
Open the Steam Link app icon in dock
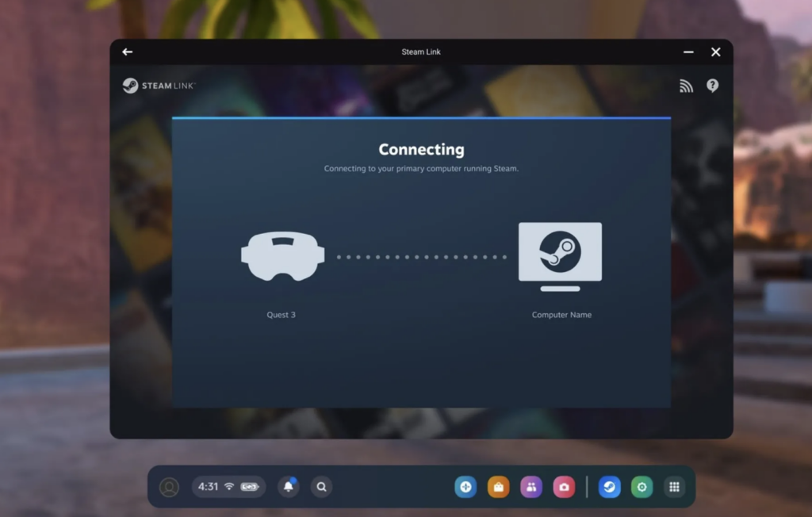pos(610,487)
